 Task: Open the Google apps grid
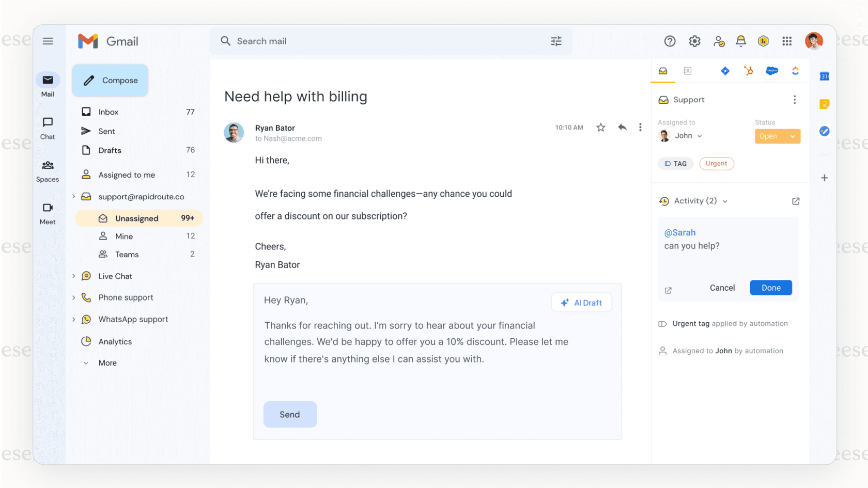click(787, 41)
